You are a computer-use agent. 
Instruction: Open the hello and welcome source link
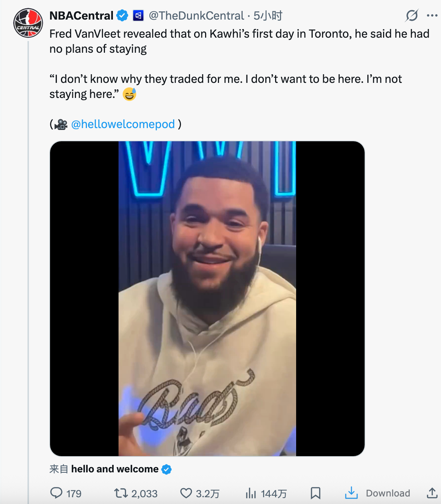(x=115, y=469)
